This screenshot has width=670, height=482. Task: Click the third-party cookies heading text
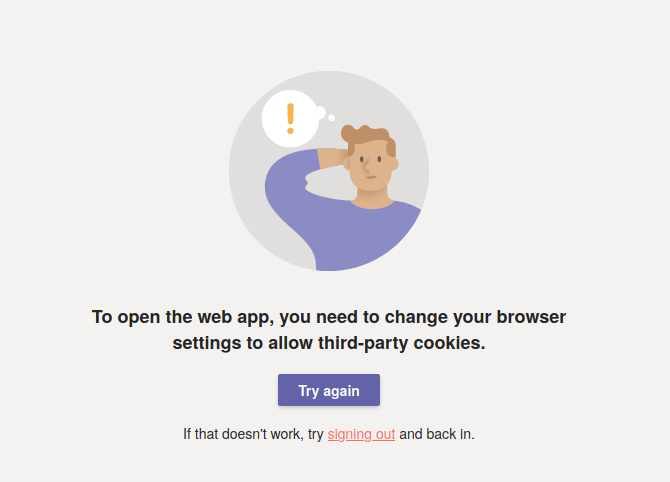[329, 330]
